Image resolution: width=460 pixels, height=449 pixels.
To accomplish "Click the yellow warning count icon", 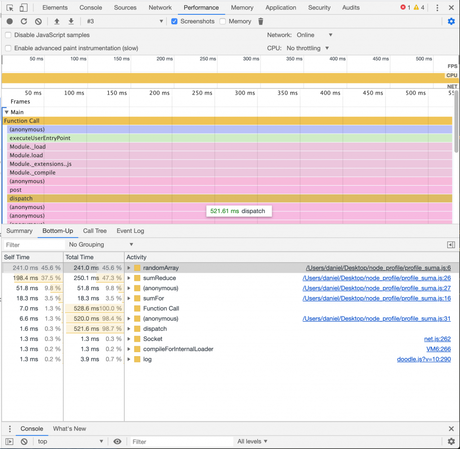I will pos(416,7).
